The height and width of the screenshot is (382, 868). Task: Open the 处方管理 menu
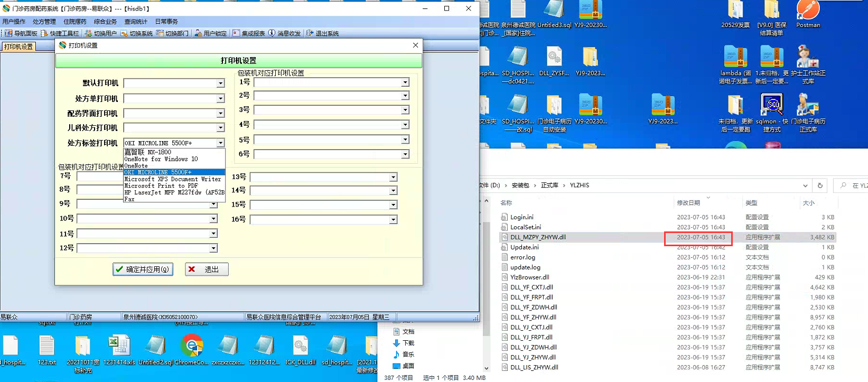click(44, 22)
